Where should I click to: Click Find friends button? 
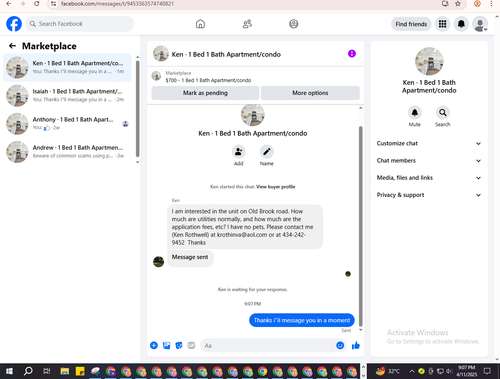click(x=411, y=24)
